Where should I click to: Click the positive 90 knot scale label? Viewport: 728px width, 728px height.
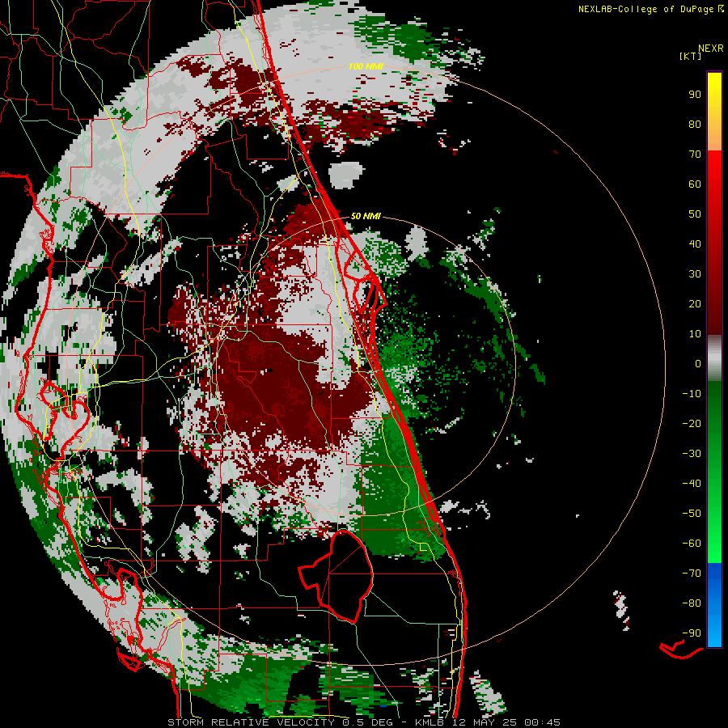pos(695,95)
